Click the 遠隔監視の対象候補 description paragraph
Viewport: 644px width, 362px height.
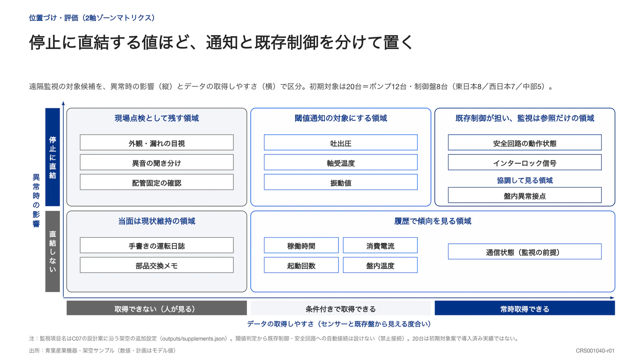(291, 86)
